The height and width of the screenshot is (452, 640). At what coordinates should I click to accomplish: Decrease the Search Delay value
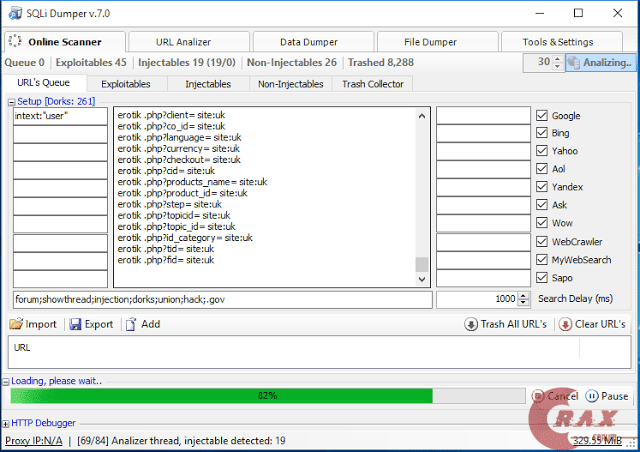(523, 303)
